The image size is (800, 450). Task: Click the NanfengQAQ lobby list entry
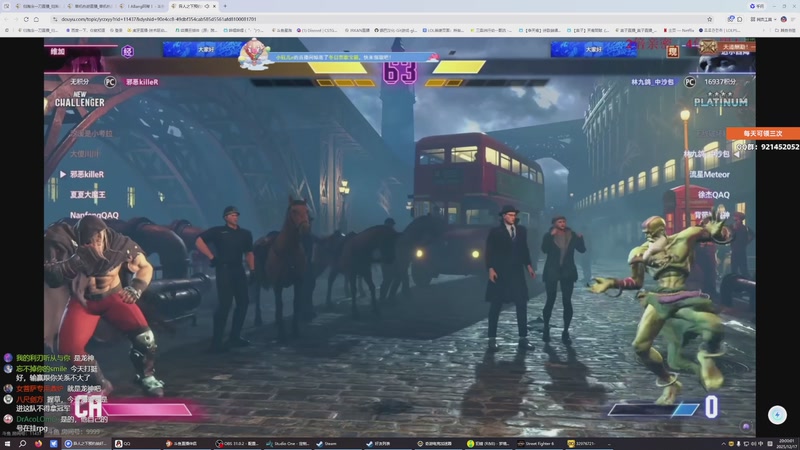click(94, 215)
